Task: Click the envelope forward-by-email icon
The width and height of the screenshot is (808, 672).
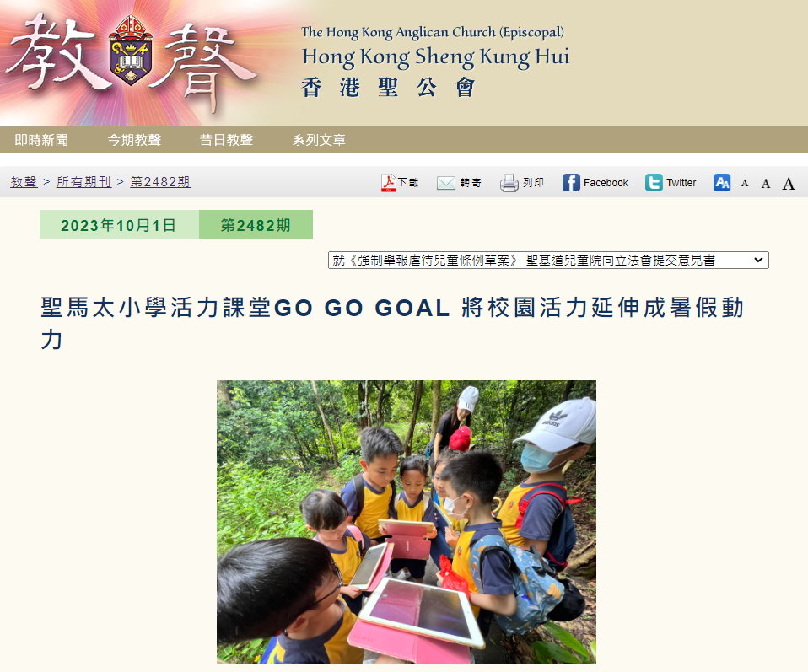Action: (445, 183)
